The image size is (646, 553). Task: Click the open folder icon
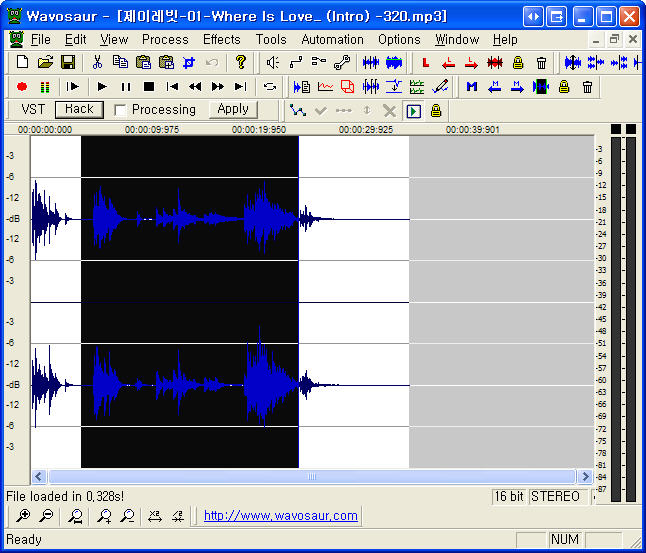[x=45, y=62]
